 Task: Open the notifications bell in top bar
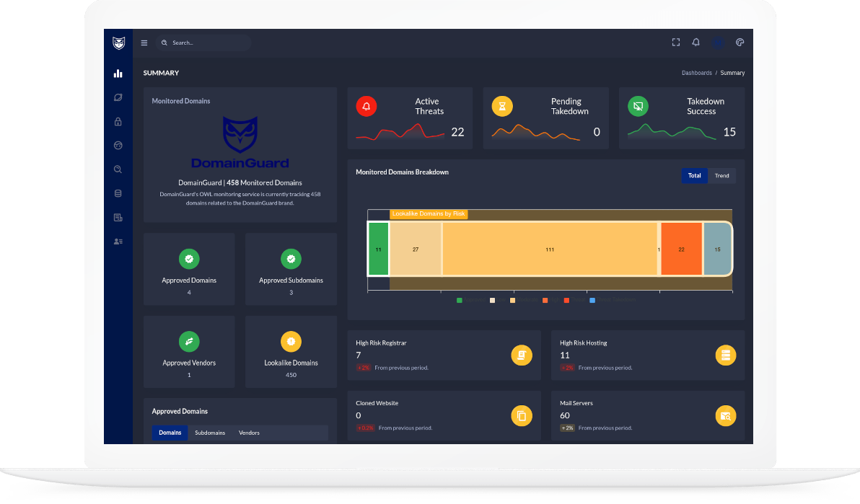pos(696,43)
